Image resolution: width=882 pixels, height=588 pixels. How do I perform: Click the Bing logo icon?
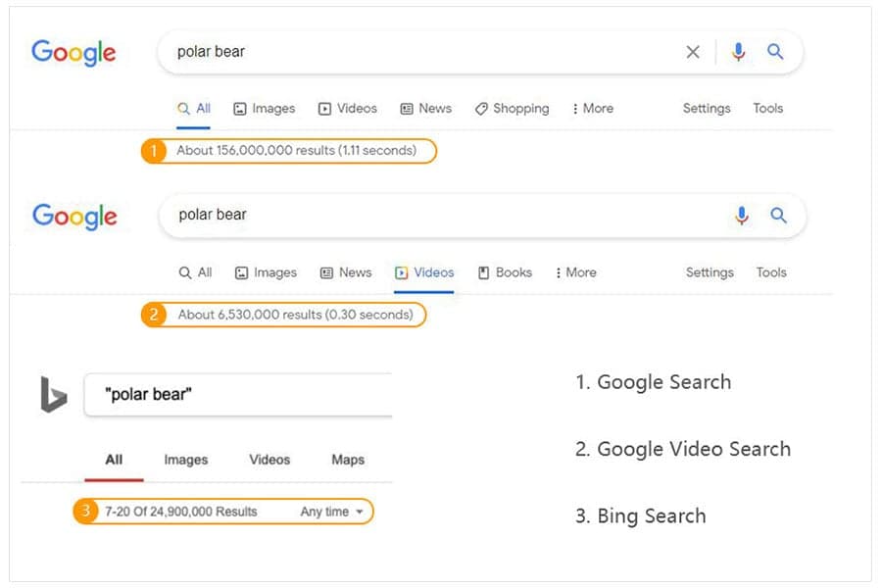coord(54,394)
